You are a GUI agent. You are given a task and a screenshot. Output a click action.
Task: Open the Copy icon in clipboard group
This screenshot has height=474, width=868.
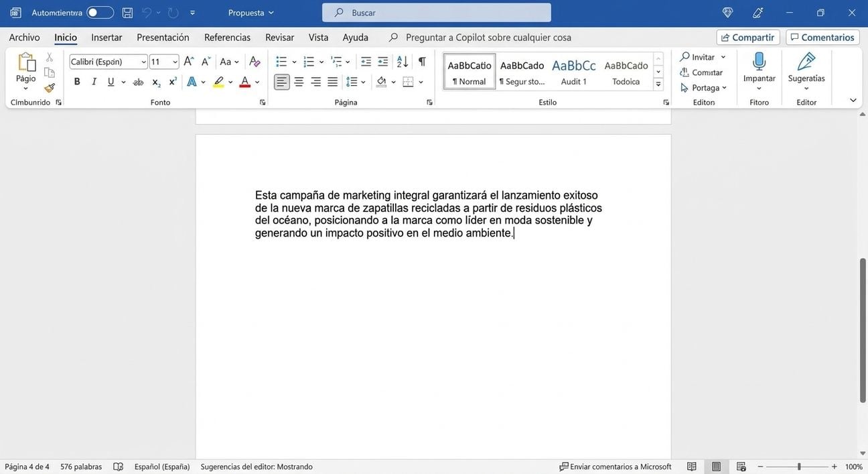[50, 72]
